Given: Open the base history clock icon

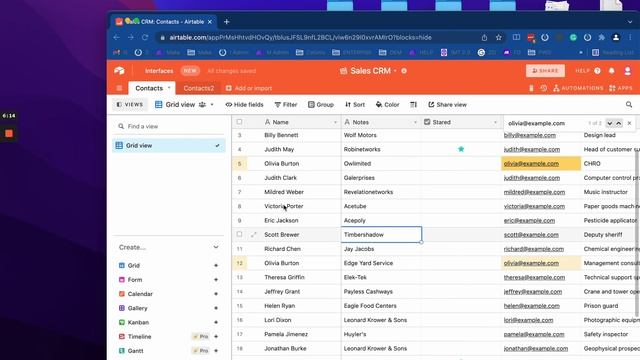Looking at the screenshot, I should (x=543, y=88).
